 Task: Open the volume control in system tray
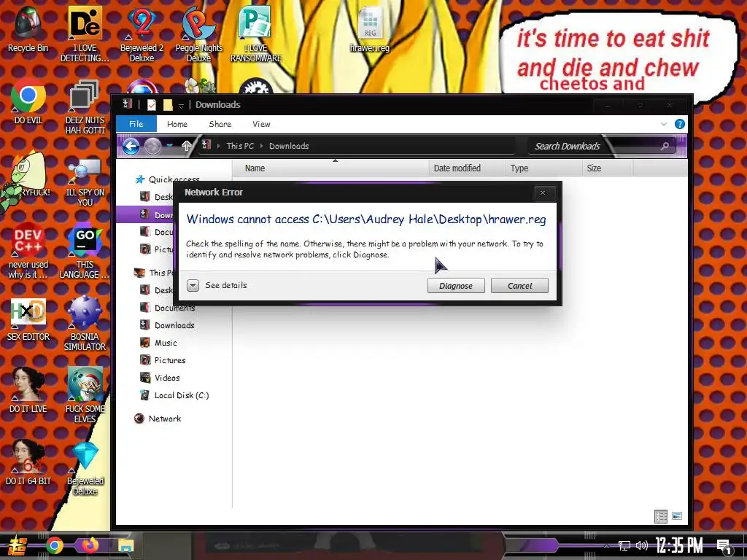click(x=642, y=545)
